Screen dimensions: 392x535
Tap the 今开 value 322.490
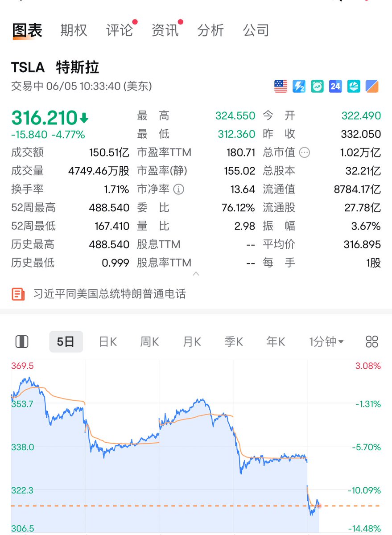coord(361,116)
